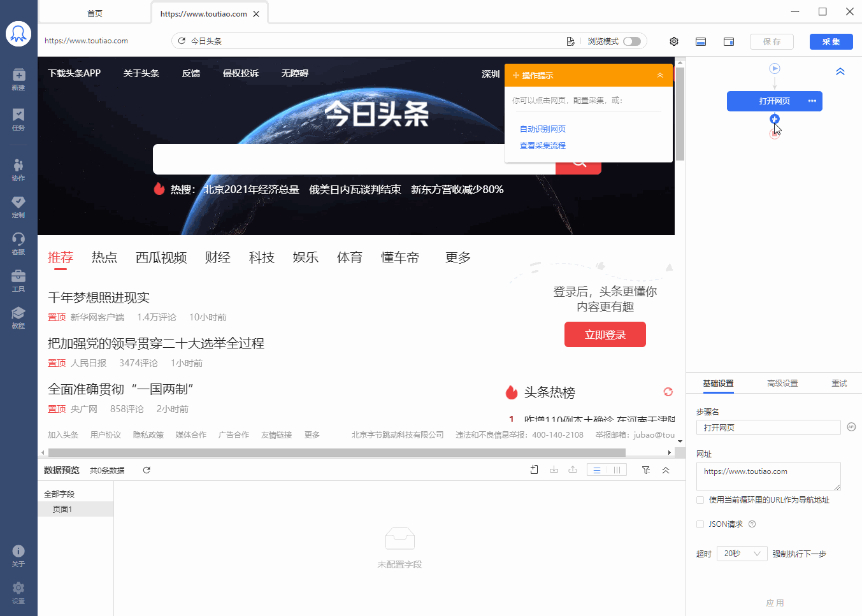This screenshot has width=862, height=616.
Task: Click 强制执行下一步 text
Action: pyautogui.click(x=799, y=554)
